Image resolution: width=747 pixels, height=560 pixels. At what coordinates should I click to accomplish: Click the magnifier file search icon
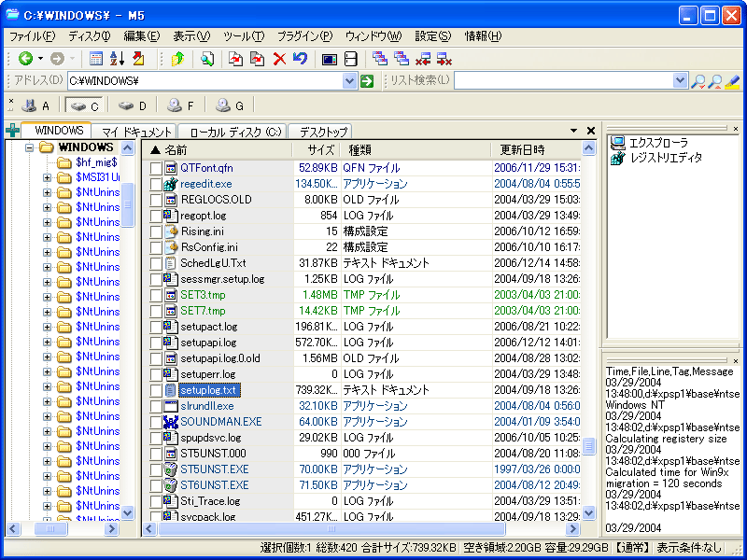(x=206, y=59)
